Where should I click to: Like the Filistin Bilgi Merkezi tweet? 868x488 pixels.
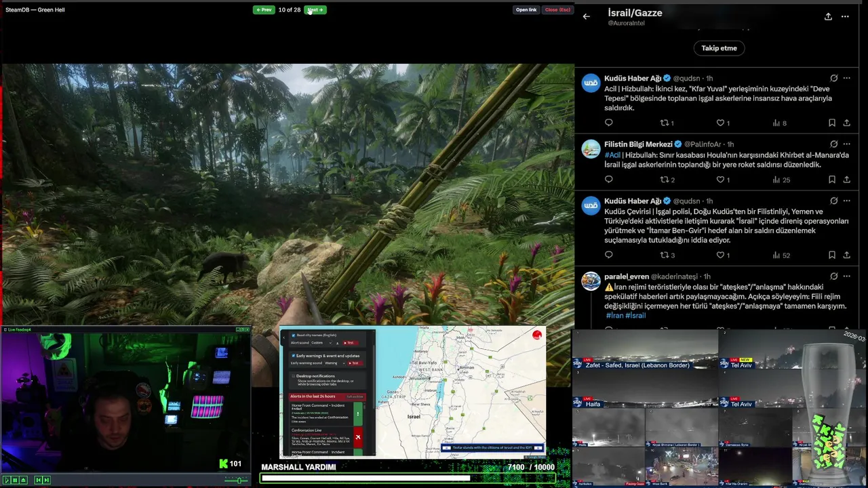[x=723, y=180]
